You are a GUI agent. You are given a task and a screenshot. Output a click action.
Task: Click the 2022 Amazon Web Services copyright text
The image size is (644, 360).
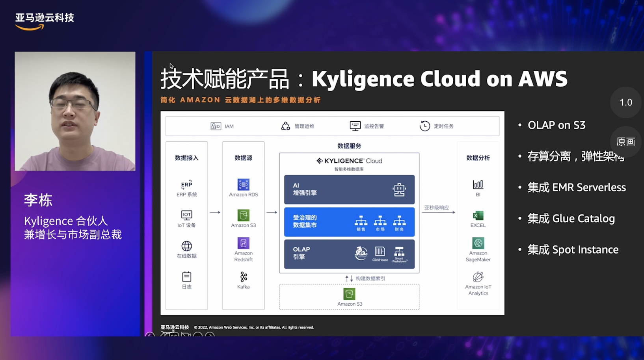pyautogui.click(x=254, y=327)
